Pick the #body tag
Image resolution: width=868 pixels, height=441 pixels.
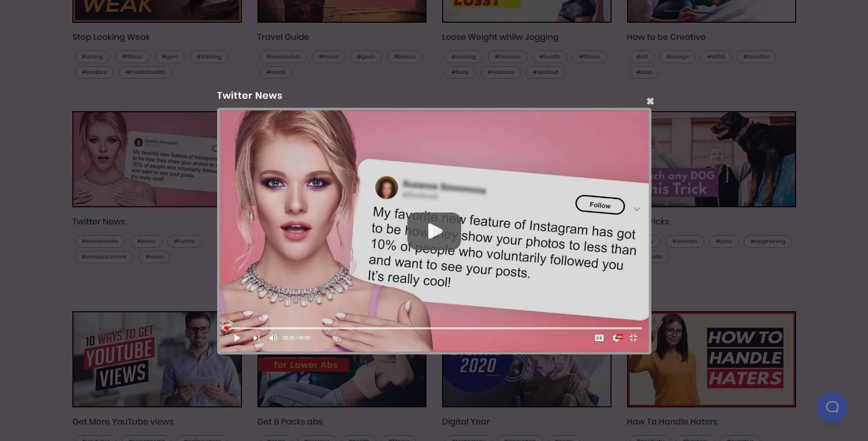pos(460,72)
